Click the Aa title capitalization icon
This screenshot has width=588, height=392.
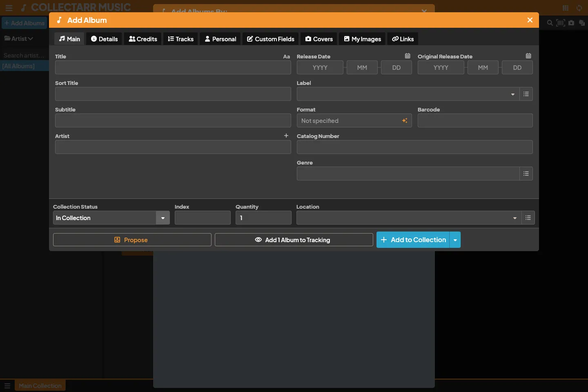point(287,57)
